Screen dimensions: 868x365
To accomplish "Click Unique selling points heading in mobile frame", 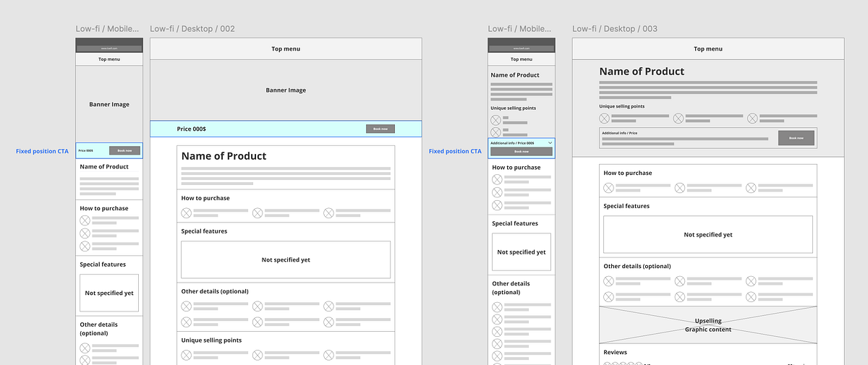I will point(514,108).
